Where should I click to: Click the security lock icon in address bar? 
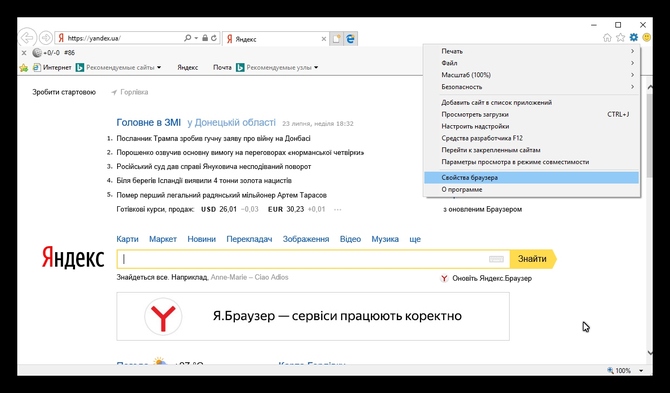pyautogui.click(x=205, y=38)
